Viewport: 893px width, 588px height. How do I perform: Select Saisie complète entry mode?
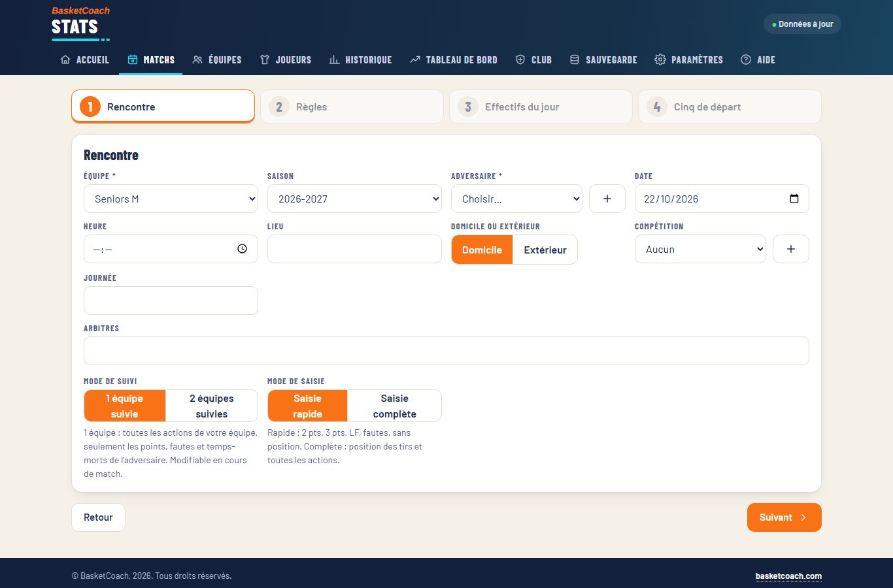(x=394, y=406)
